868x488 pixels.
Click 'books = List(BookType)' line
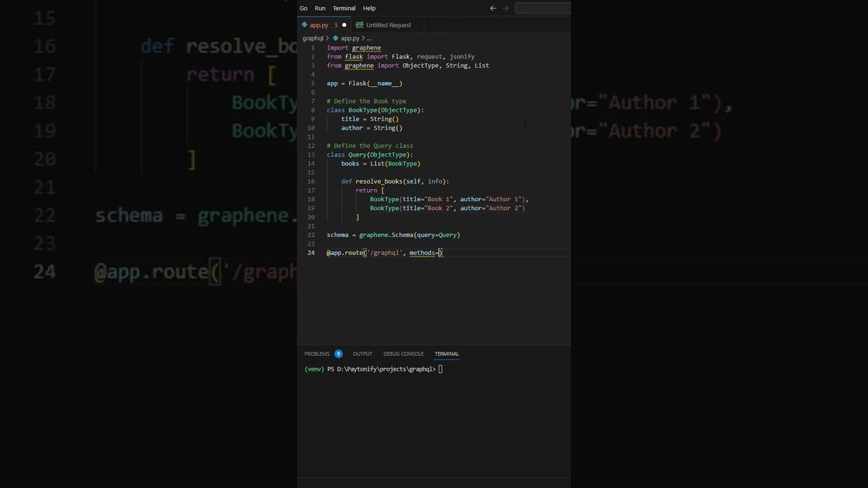(x=380, y=163)
